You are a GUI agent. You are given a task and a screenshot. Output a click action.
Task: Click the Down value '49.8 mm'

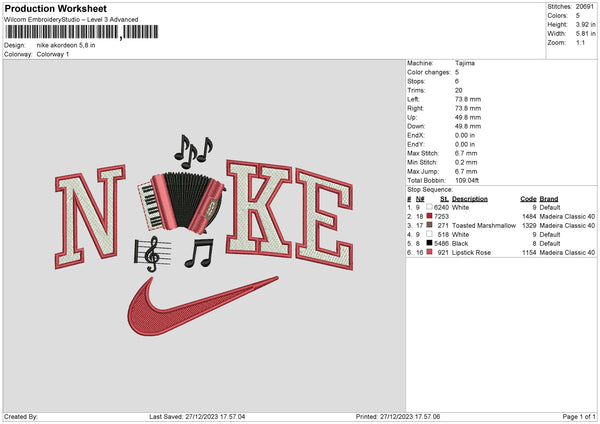pos(468,126)
